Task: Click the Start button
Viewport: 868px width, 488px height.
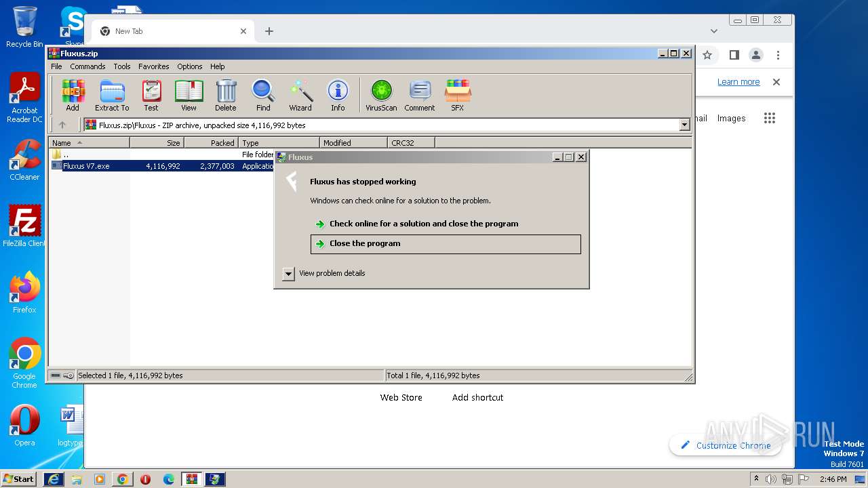Action: (18, 479)
